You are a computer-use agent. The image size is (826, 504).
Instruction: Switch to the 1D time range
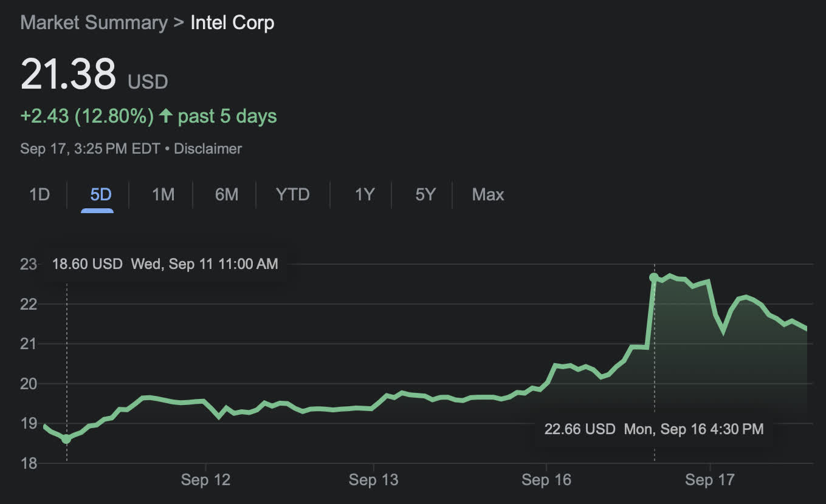tap(40, 194)
